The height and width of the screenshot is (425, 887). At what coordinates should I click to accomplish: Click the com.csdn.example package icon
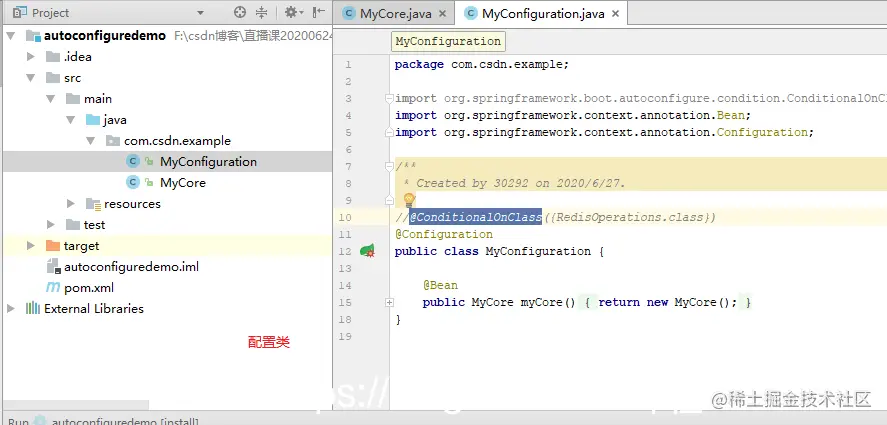[x=113, y=140]
